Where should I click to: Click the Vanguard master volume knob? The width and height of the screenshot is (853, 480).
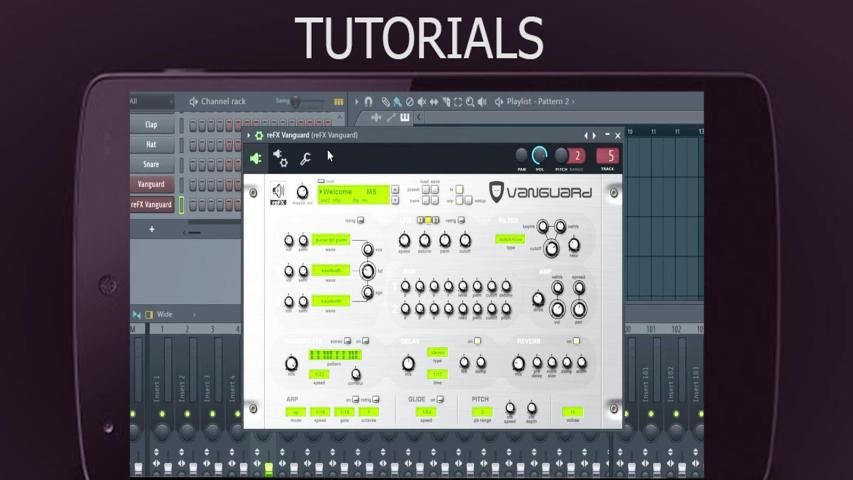(x=302, y=190)
